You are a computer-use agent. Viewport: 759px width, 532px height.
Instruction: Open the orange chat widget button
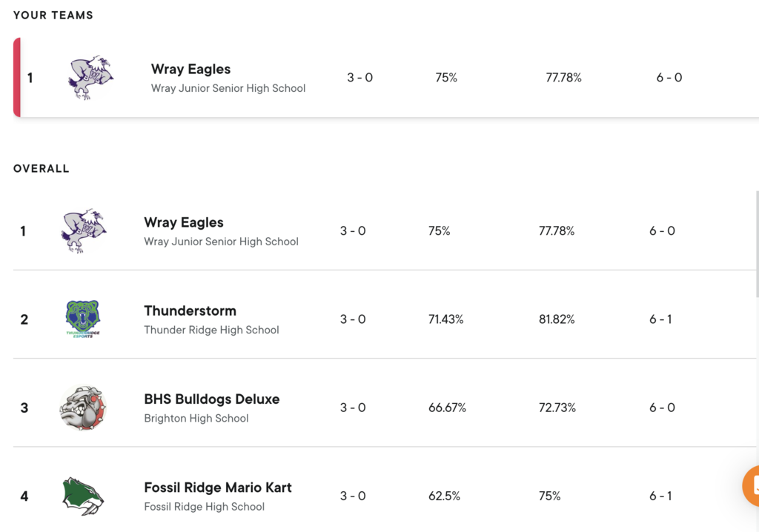tap(750, 486)
